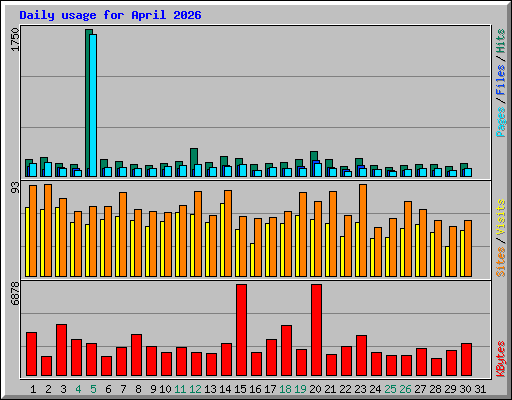This screenshot has height=400, width=512.
Task: Click the red KBytes bar for day 3
Action: (x=61, y=350)
